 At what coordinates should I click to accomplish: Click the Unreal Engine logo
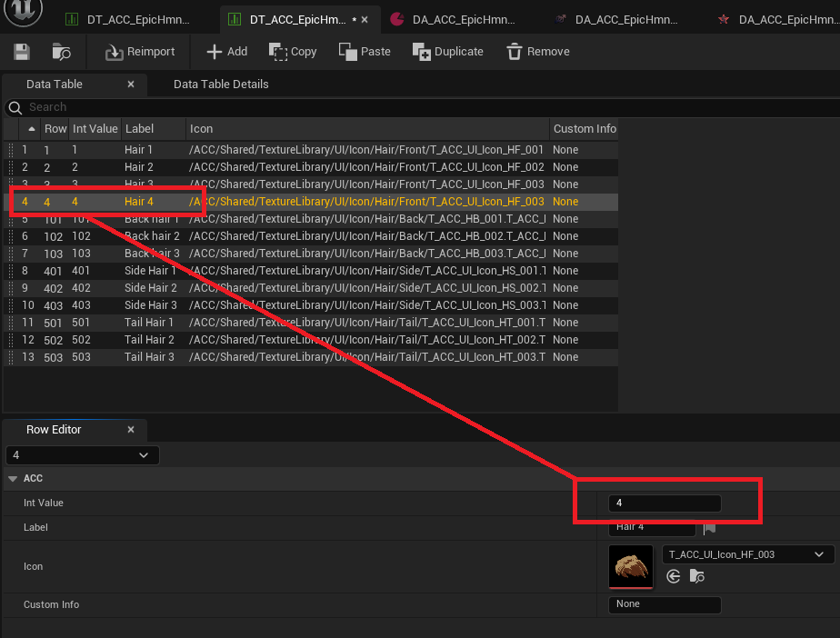(22, 12)
